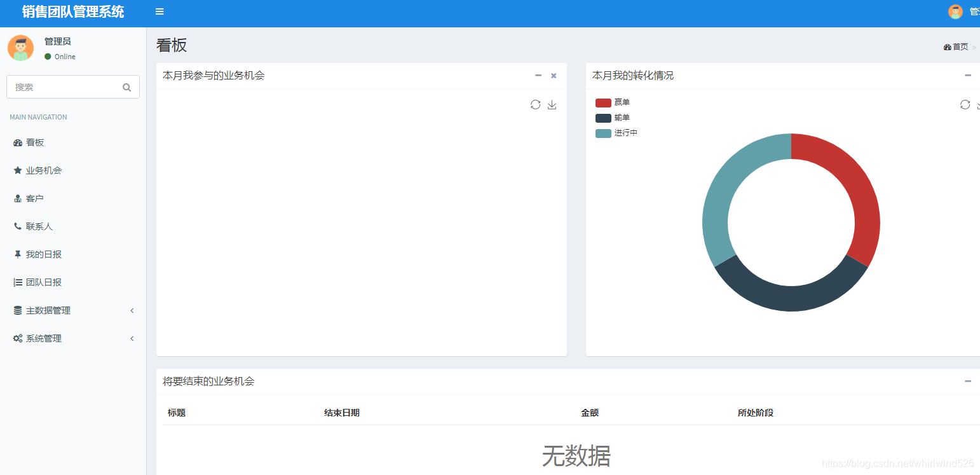Download the 本月我参与的业务机会 chart image

pos(552,105)
